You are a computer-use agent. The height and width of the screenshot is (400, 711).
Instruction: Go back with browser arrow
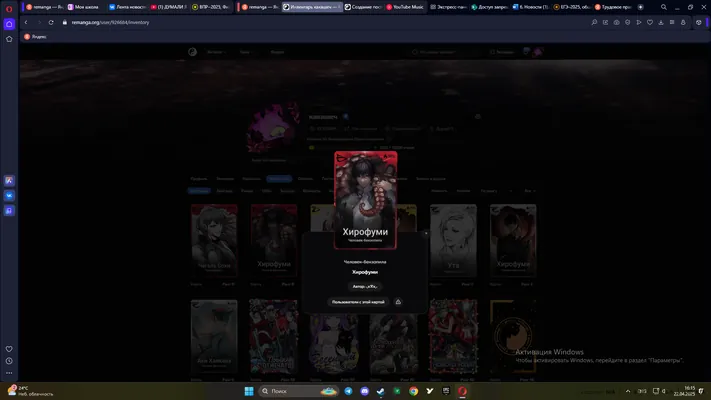pos(26,22)
